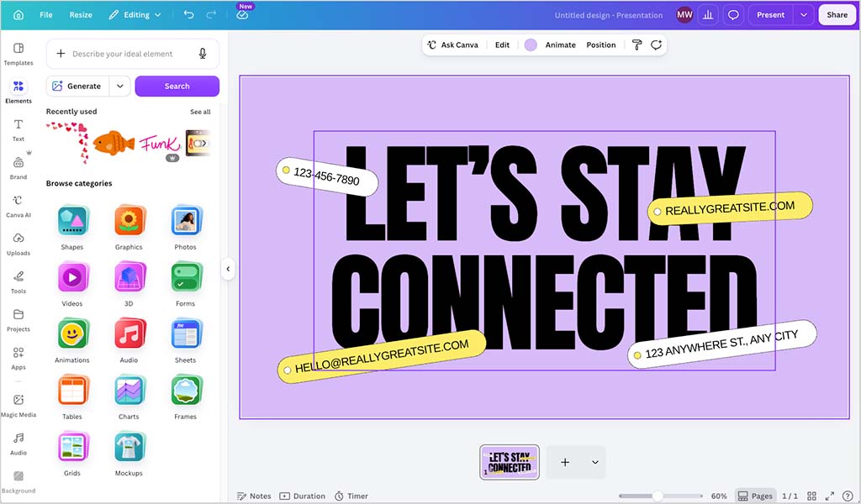Open the comments icon
The height and width of the screenshot is (504, 861).
(733, 15)
